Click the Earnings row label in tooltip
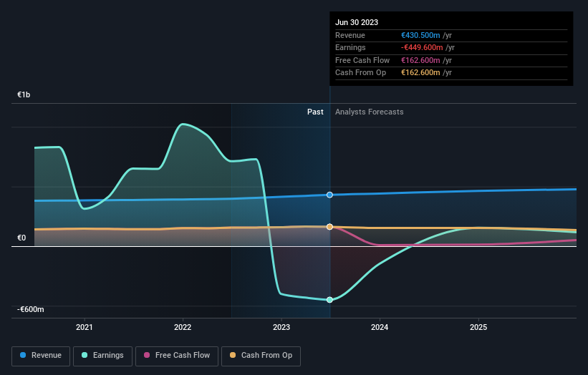 350,47
